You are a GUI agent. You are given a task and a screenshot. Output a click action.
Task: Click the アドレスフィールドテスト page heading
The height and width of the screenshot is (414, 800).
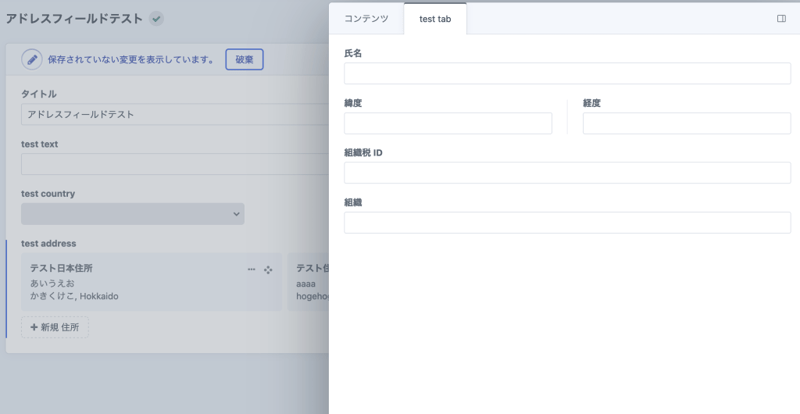click(x=75, y=19)
